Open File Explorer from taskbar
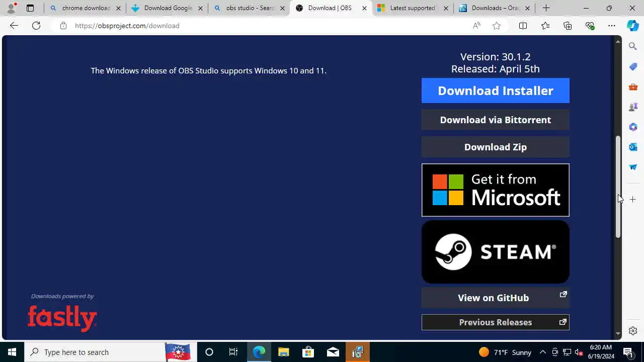 (x=283, y=352)
